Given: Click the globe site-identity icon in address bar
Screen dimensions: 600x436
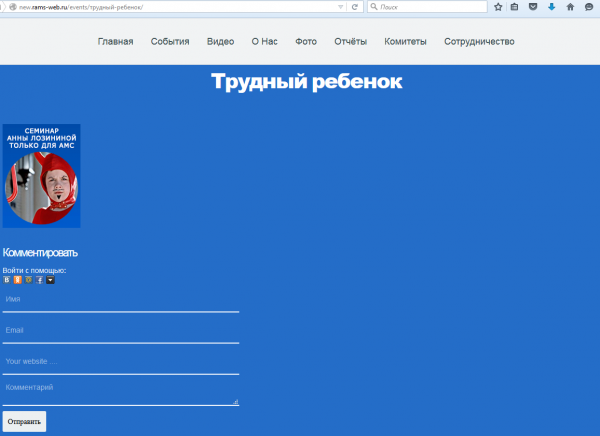Looking at the screenshot, I should (13, 7).
